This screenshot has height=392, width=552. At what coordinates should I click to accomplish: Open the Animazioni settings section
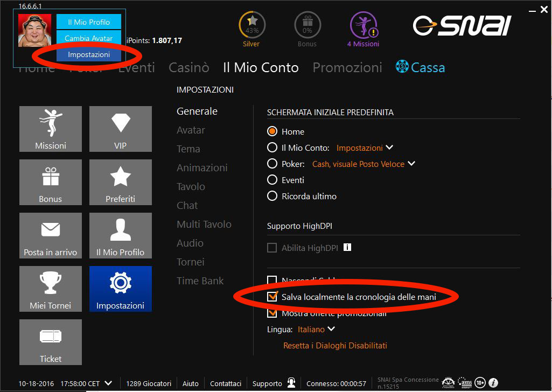202,167
